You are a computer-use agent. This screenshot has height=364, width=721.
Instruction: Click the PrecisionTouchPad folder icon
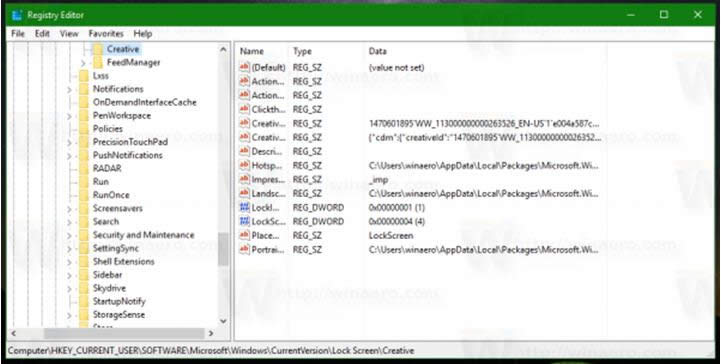[x=84, y=142]
